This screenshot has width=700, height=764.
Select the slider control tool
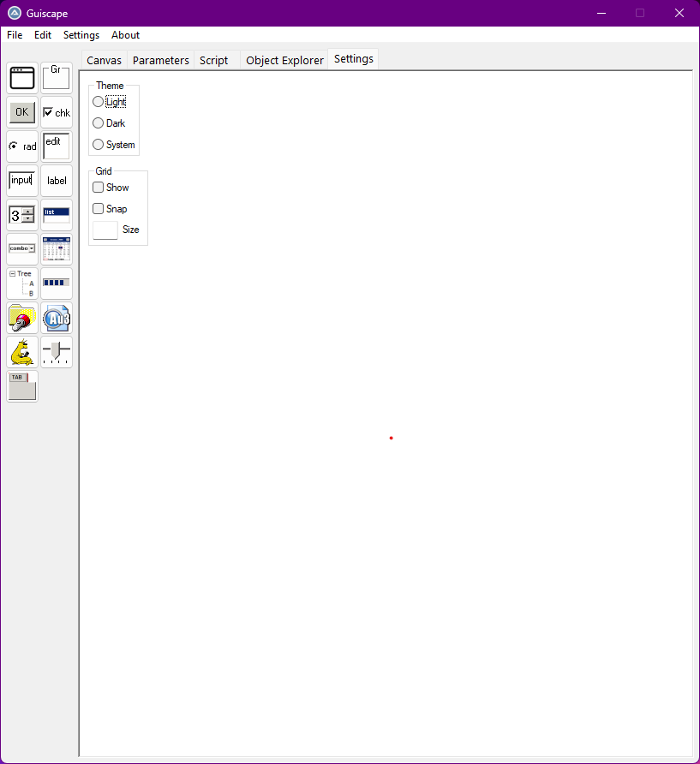(x=57, y=352)
